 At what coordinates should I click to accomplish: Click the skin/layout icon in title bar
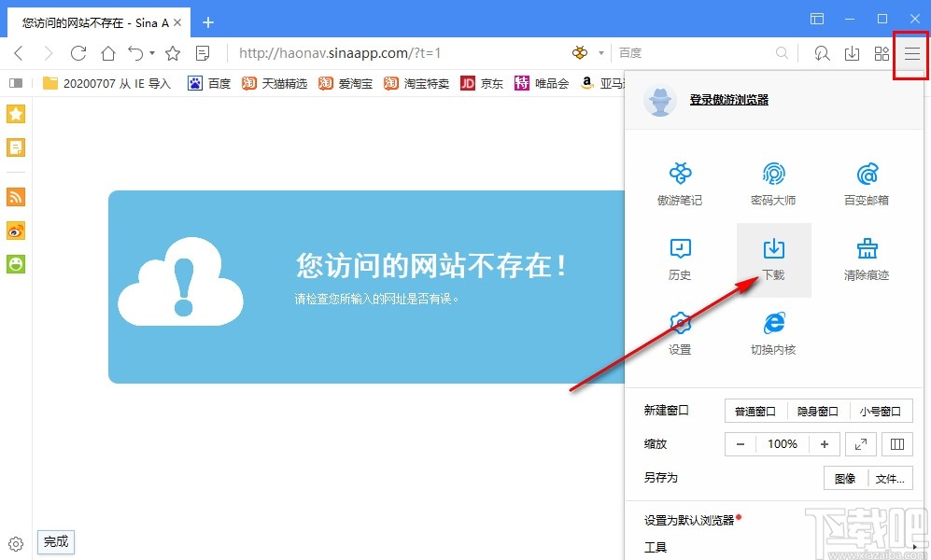coord(817,19)
